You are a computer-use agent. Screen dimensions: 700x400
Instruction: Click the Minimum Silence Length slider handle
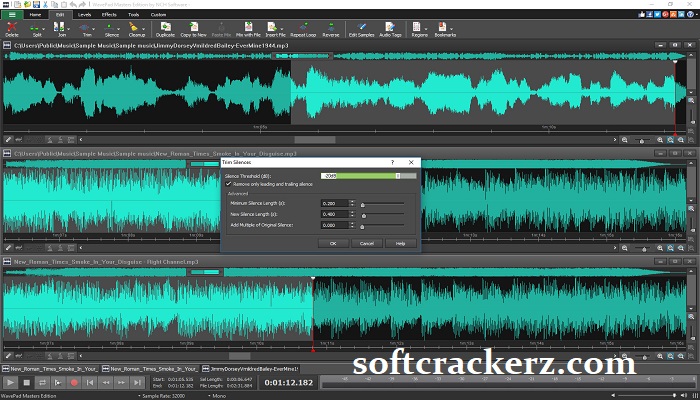coord(362,205)
